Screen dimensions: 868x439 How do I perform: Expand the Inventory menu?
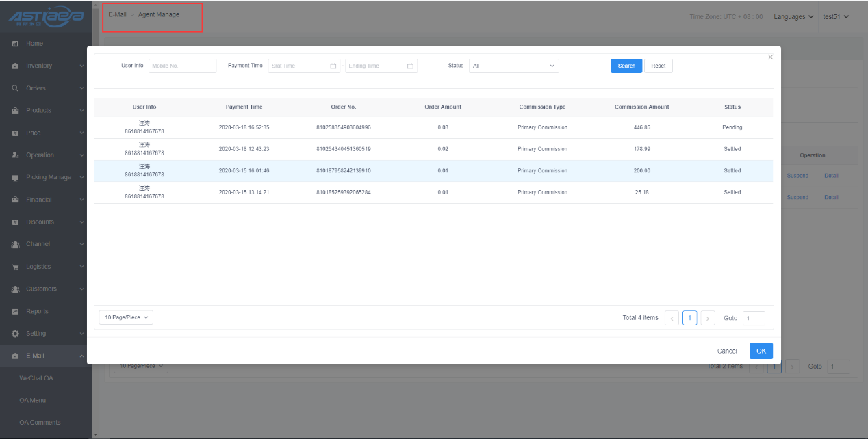(x=47, y=66)
